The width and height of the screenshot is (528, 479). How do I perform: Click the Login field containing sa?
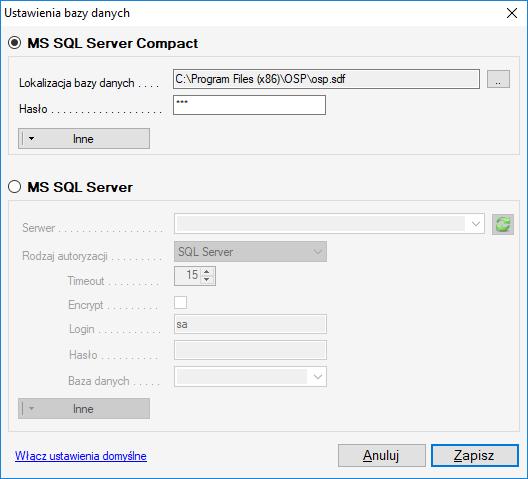pyautogui.click(x=250, y=324)
